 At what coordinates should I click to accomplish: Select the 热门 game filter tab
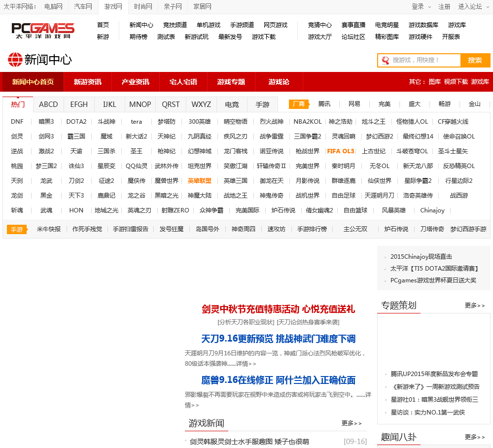(x=18, y=104)
